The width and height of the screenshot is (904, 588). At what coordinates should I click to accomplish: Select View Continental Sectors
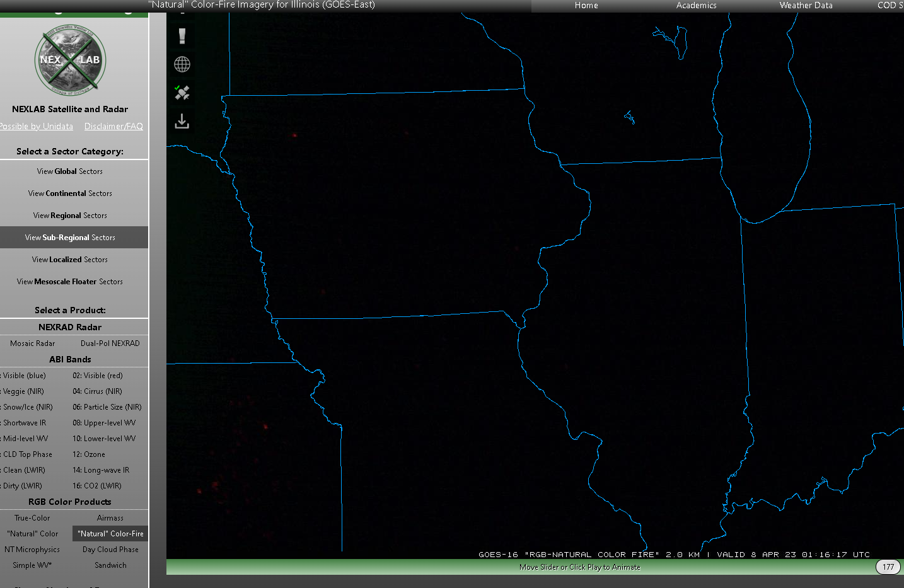point(70,193)
